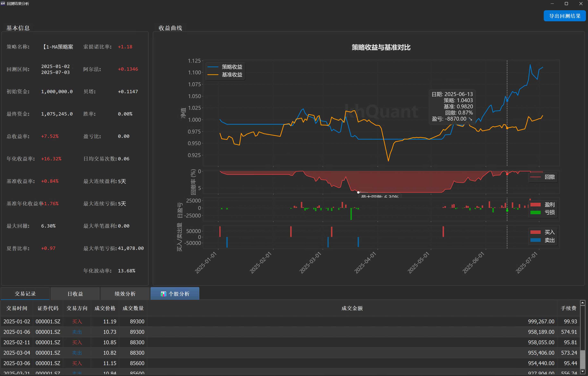Click the 个股分析 tab chart icon
588x376 pixels.
(163, 294)
